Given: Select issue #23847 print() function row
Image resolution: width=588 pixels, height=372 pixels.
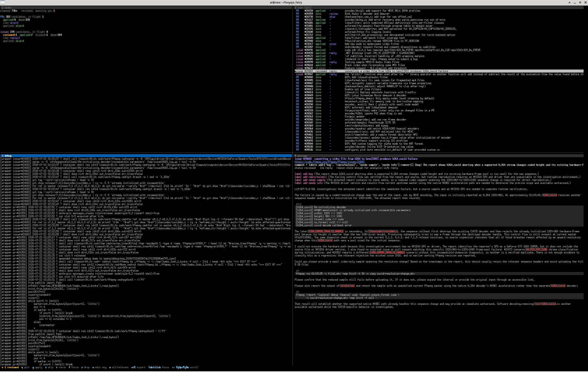Looking at the screenshot, I should (x=439, y=74).
